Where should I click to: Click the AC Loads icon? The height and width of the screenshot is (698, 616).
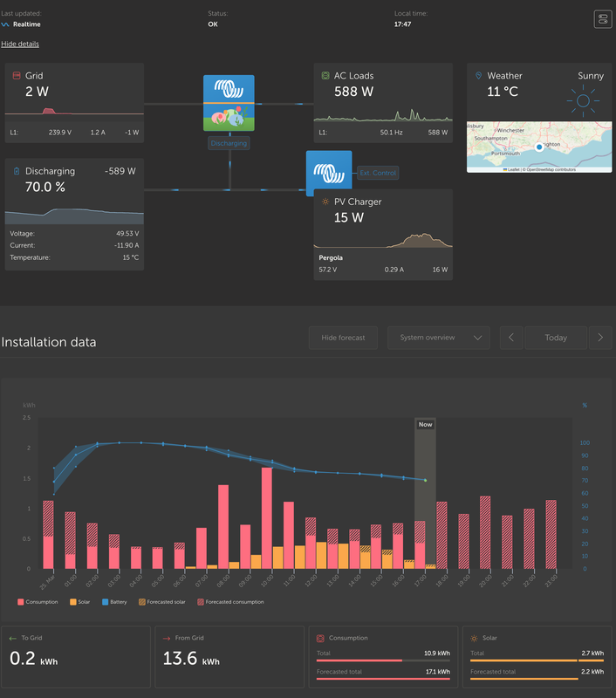(325, 76)
